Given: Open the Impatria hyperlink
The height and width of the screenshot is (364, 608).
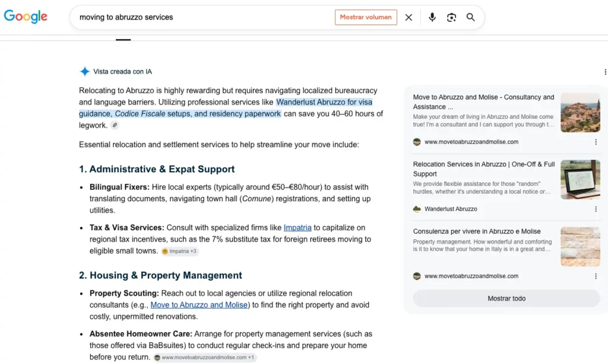Looking at the screenshot, I should [x=297, y=227].
